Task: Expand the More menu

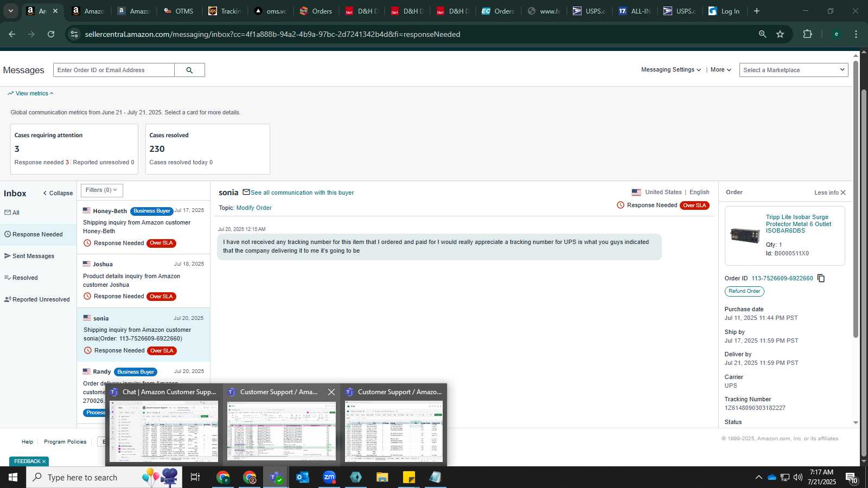Action: click(721, 70)
